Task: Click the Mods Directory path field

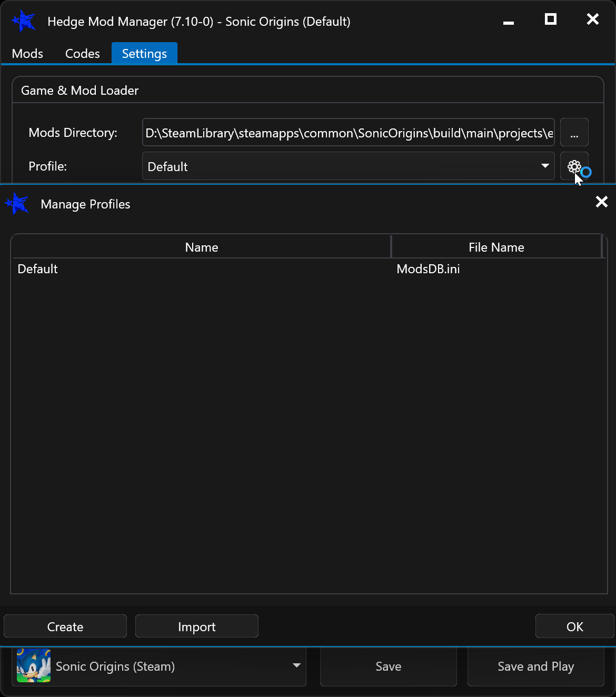Action: click(x=347, y=132)
